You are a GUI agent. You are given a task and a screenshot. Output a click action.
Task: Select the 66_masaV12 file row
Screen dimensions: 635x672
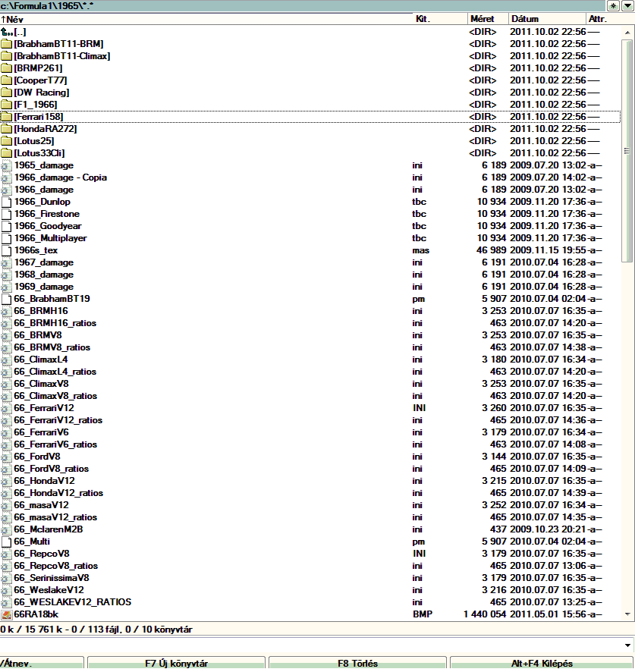click(x=310, y=505)
